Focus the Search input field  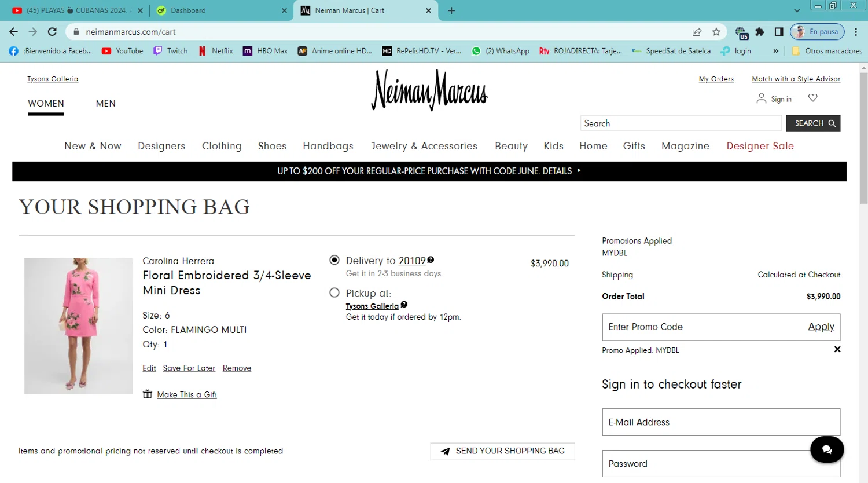681,123
